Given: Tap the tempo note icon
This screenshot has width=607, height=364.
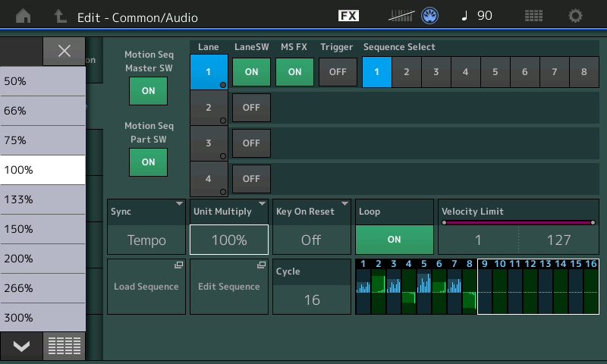Looking at the screenshot, I should (x=462, y=16).
